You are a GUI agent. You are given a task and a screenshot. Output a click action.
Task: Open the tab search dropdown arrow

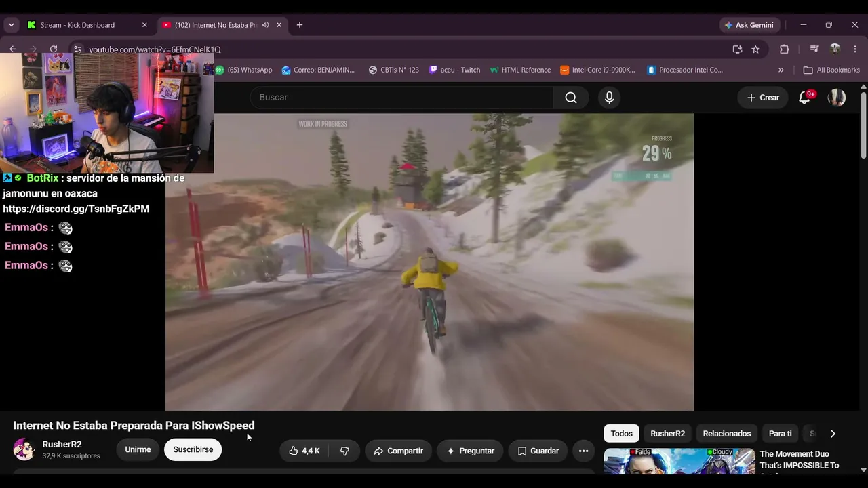point(11,25)
